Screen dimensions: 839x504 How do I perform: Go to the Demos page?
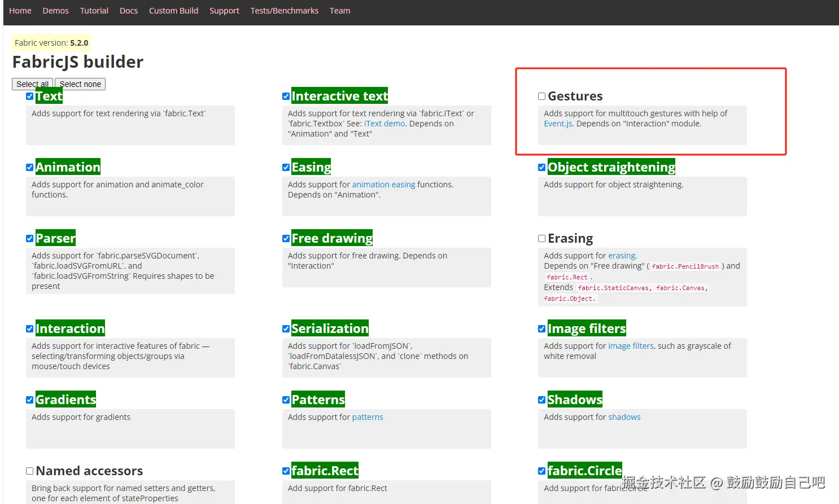point(55,11)
